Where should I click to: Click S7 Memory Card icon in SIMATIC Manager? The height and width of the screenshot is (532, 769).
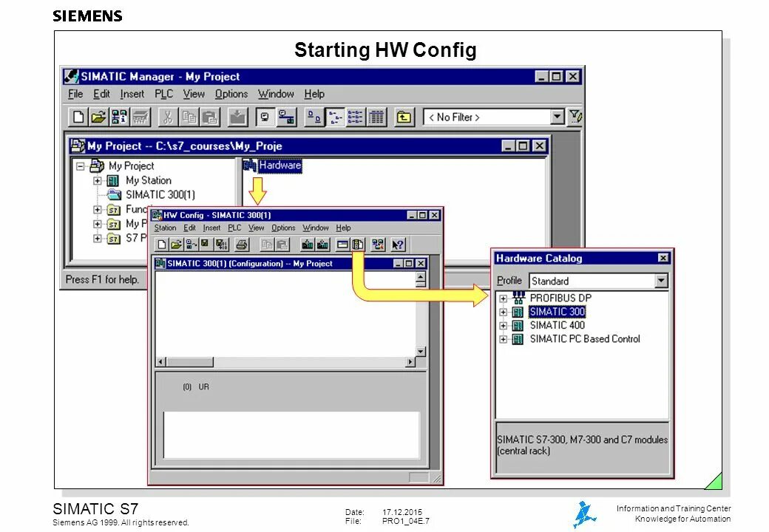[x=140, y=117]
